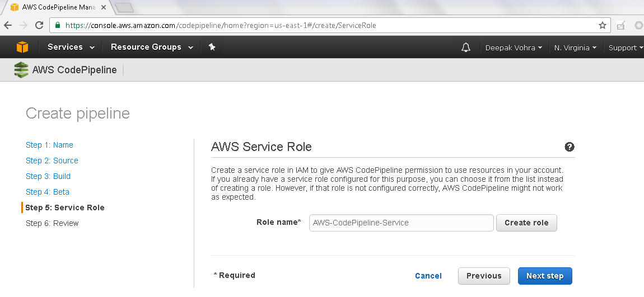Select Step 6: Review
The width and height of the screenshot is (644, 297).
(52, 223)
